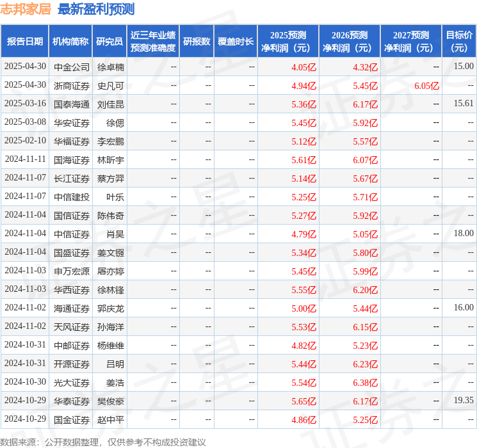Click analyst name 林昕宇
Image resolution: width=477 pixels, height=448 pixels.
(110, 160)
